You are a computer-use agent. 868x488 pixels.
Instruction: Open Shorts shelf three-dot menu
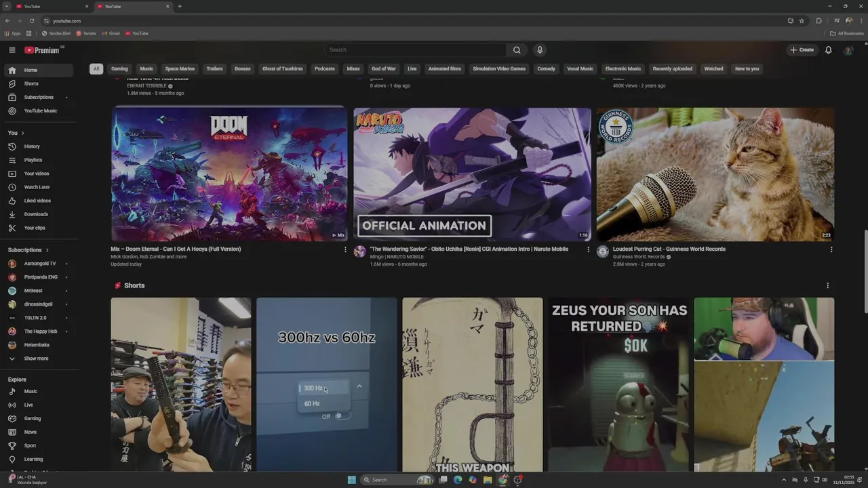pos(827,285)
